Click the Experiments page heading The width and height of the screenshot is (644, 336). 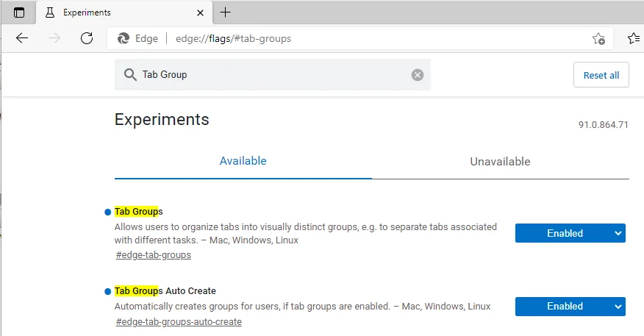pyautogui.click(x=162, y=120)
